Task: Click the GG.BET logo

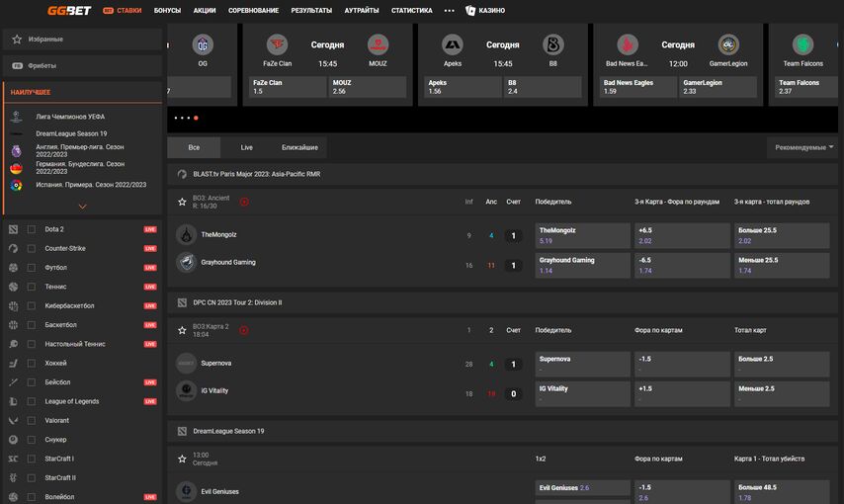Action: coord(69,10)
